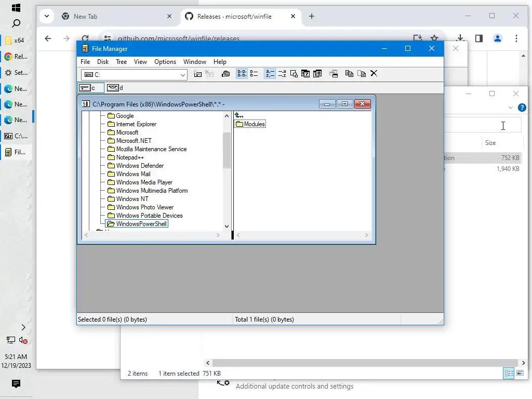Select the Internet Explorer folder
532x399 pixels.
coord(132,124)
